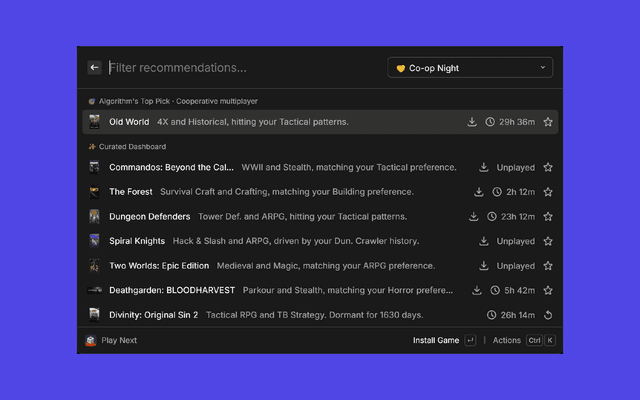This screenshot has height=400, width=640.
Task: Click the Two Worlds cover icon
Action: (x=94, y=266)
